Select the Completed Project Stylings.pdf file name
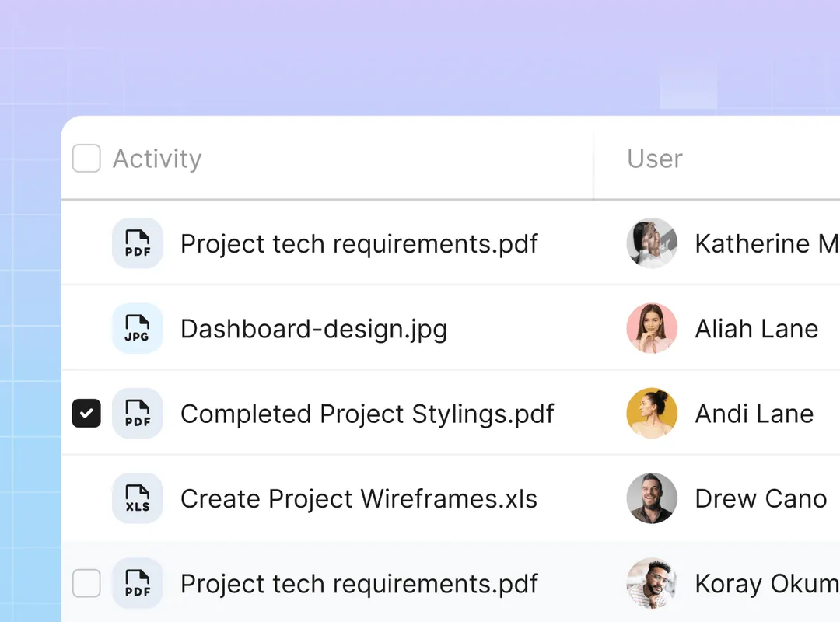Viewport: 840px width, 622px height. [x=367, y=414]
